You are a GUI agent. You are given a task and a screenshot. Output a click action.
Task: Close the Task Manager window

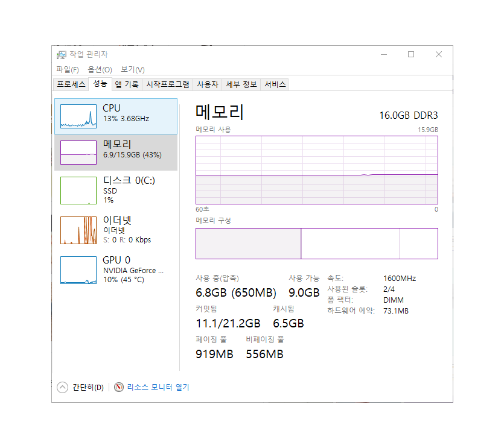point(438,55)
